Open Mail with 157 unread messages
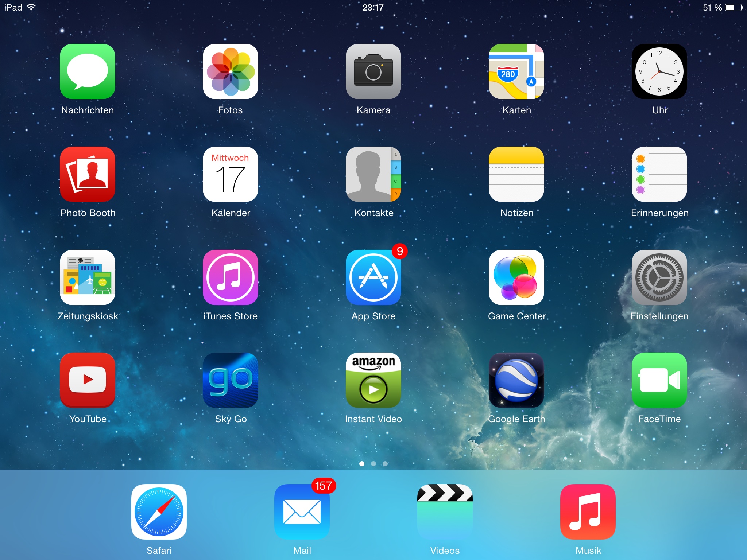The width and height of the screenshot is (747, 560). click(302, 512)
